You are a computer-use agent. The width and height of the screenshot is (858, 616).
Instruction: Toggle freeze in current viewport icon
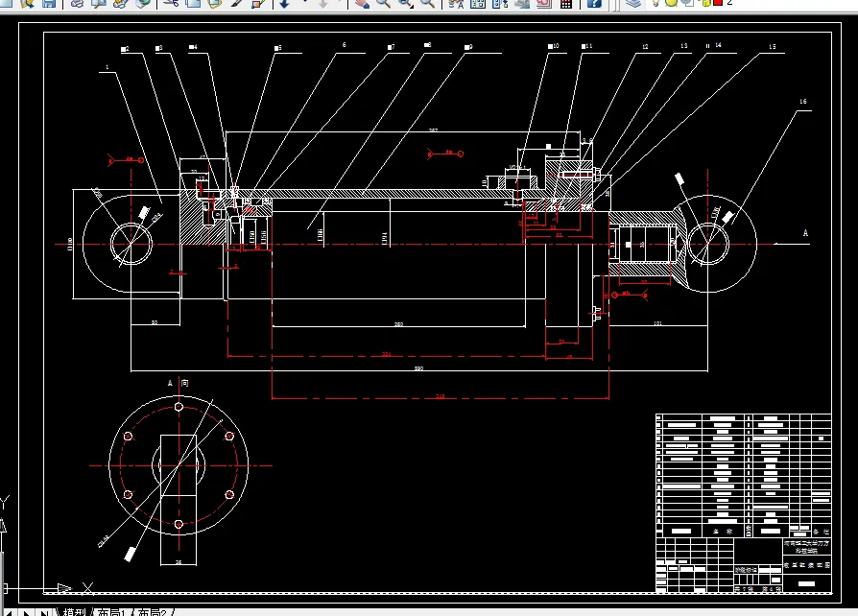[x=688, y=3]
